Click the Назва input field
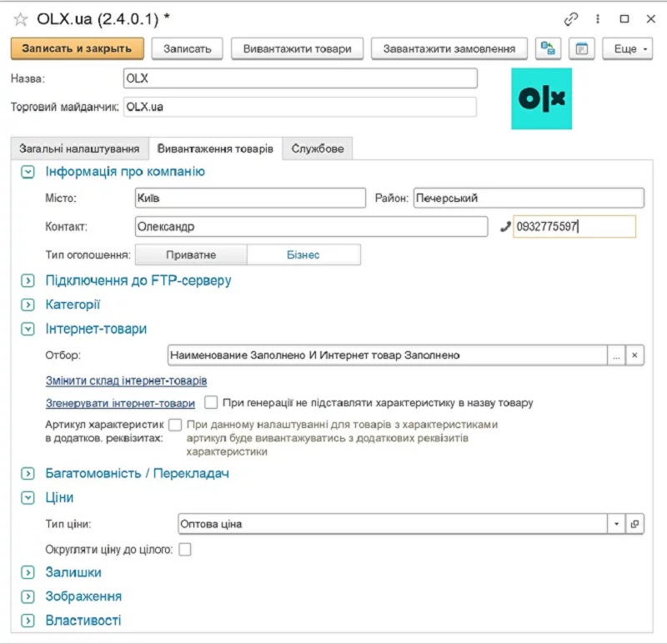The height and width of the screenshot is (644, 667). click(x=300, y=78)
